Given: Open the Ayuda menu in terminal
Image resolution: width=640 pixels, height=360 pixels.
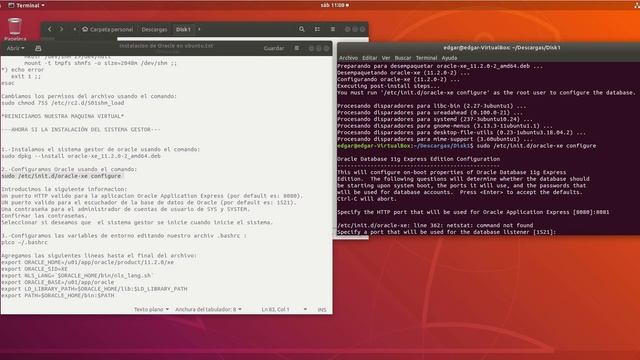Looking at the screenshot, I should pos(449,58).
